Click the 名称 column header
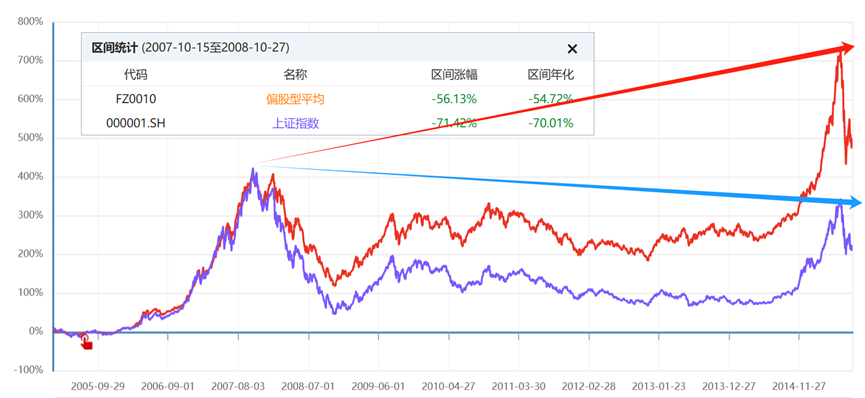The height and width of the screenshot is (398, 865). pos(296,75)
